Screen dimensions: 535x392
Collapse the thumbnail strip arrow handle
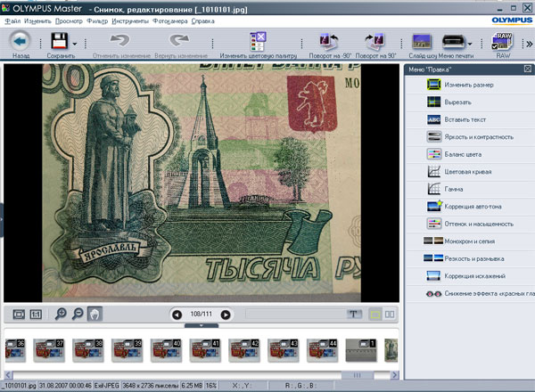[201, 325]
